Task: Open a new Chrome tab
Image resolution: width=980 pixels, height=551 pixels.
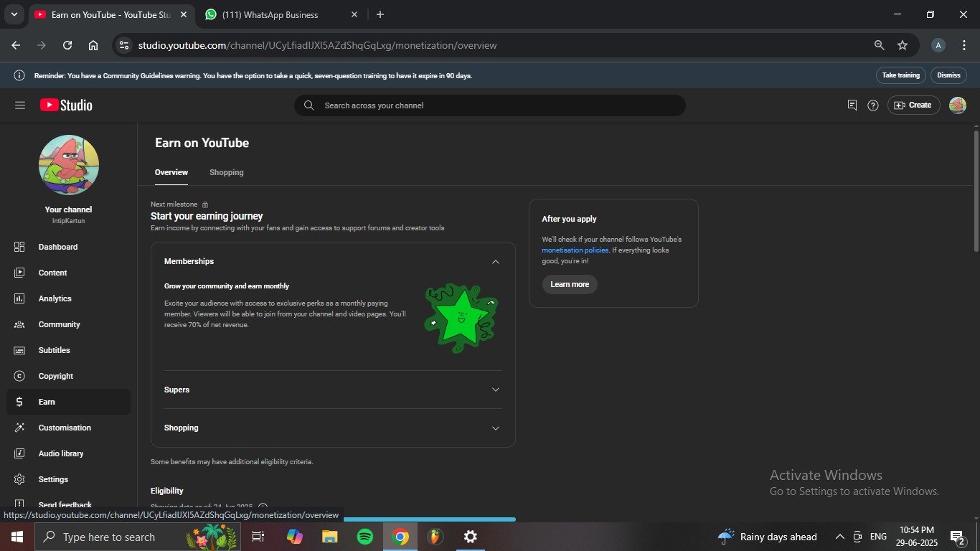Action: click(x=380, y=14)
